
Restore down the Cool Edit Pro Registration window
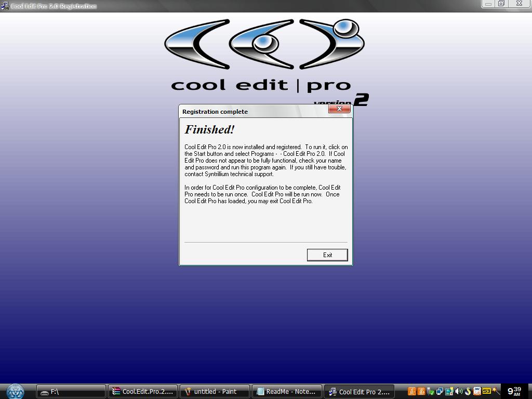point(501,4)
